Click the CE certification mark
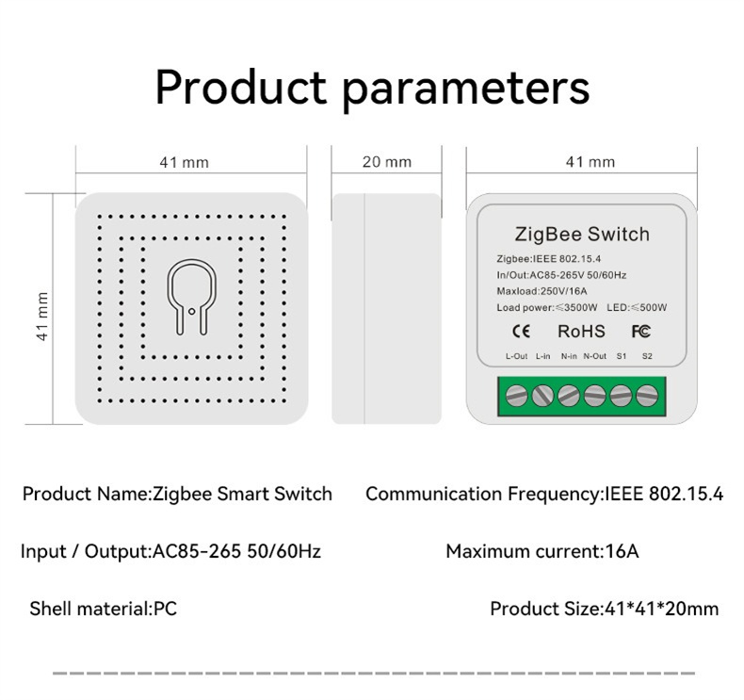 click(521, 332)
